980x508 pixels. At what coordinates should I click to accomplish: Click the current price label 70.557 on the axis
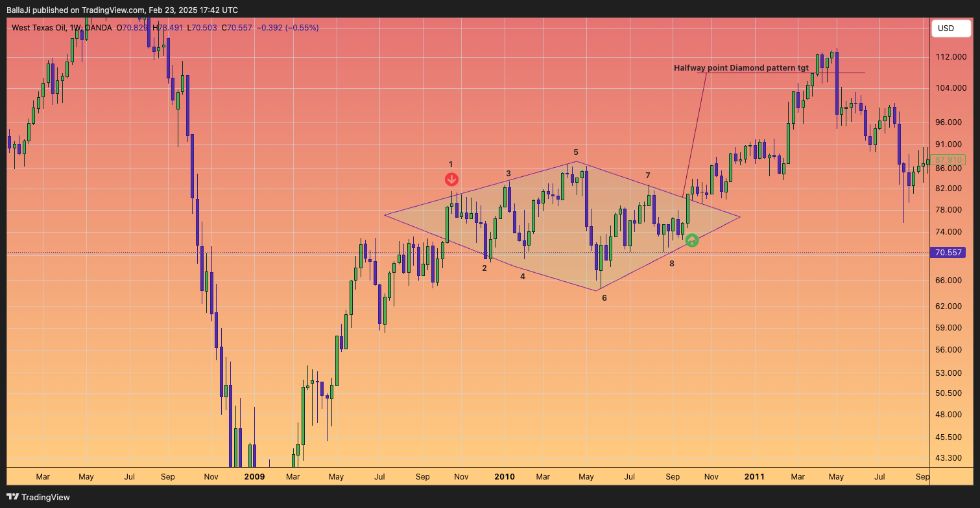[948, 253]
